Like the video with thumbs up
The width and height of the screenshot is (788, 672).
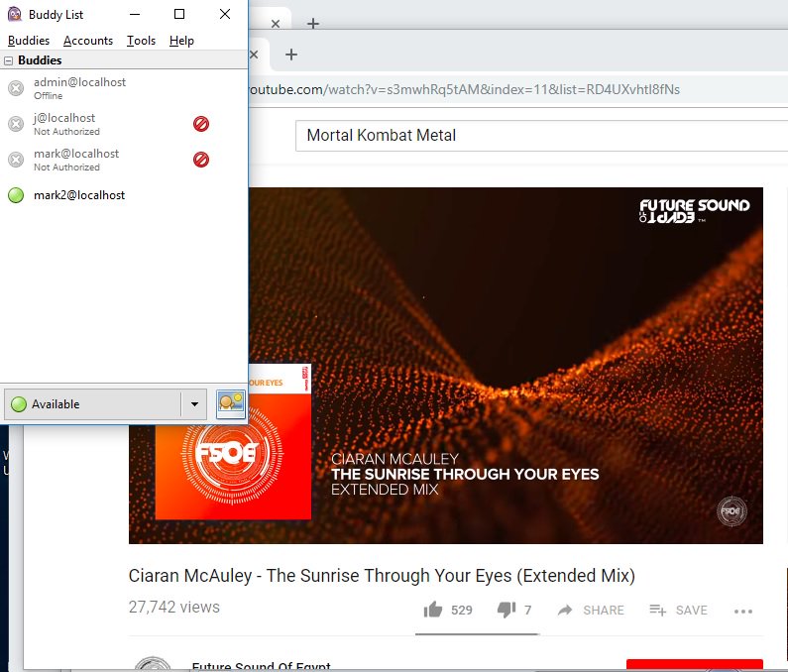[x=433, y=610]
